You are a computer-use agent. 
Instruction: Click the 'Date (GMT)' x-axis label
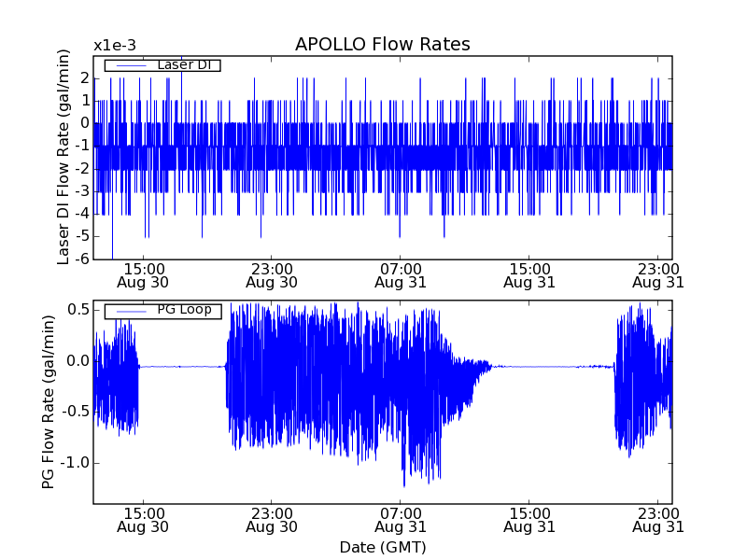pos(382,547)
